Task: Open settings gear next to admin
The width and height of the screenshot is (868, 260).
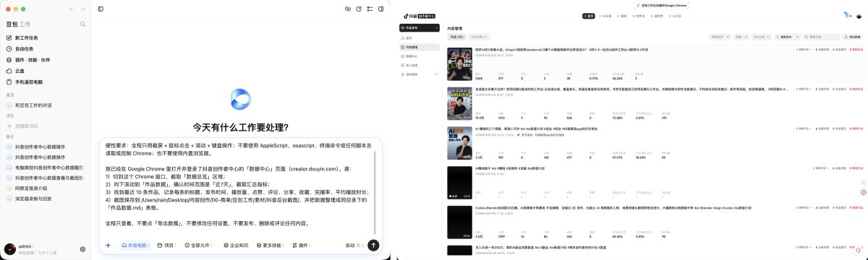Action: [83, 249]
